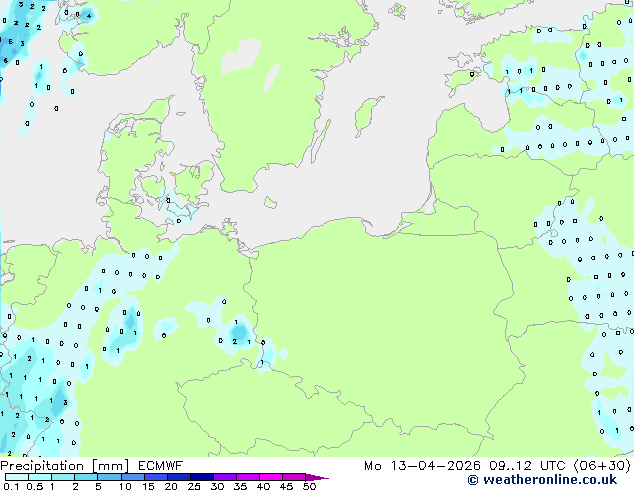Open the weatheronline.co.uk link

pyautogui.click(x=542, y=480)
